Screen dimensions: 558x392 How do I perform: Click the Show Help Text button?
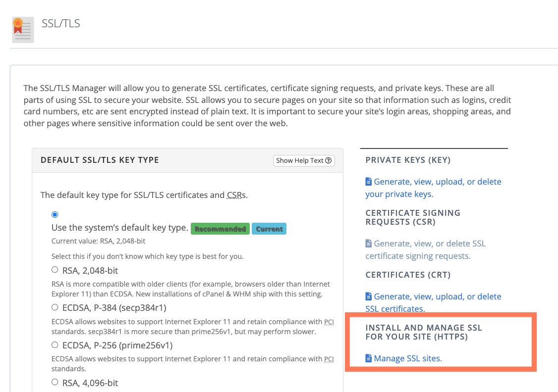tap(304, 161)
